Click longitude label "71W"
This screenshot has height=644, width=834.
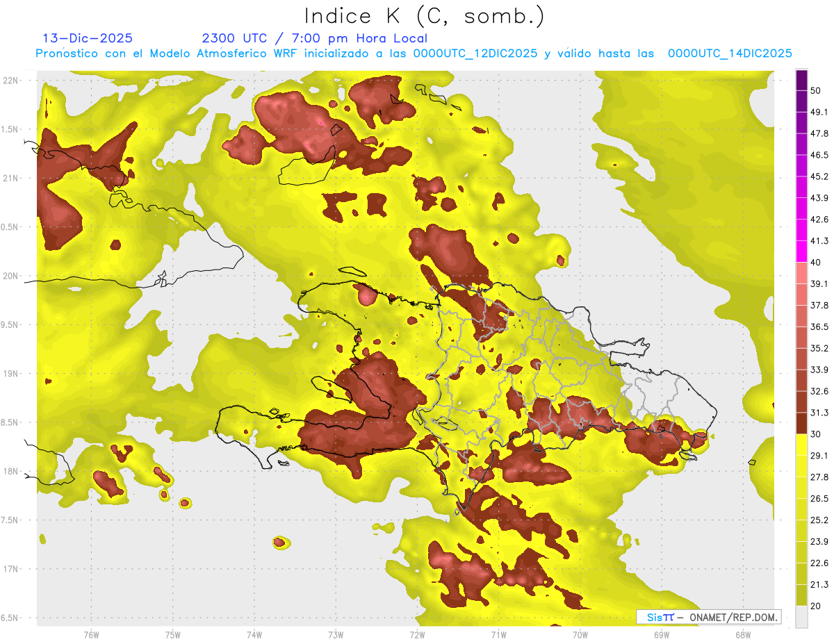(x=498, y=634)
